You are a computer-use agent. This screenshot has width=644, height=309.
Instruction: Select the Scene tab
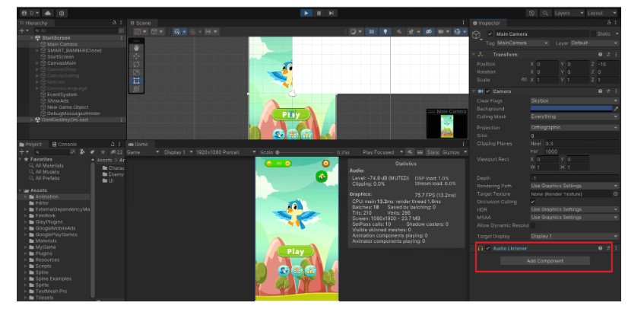click(x=141, y=23)
